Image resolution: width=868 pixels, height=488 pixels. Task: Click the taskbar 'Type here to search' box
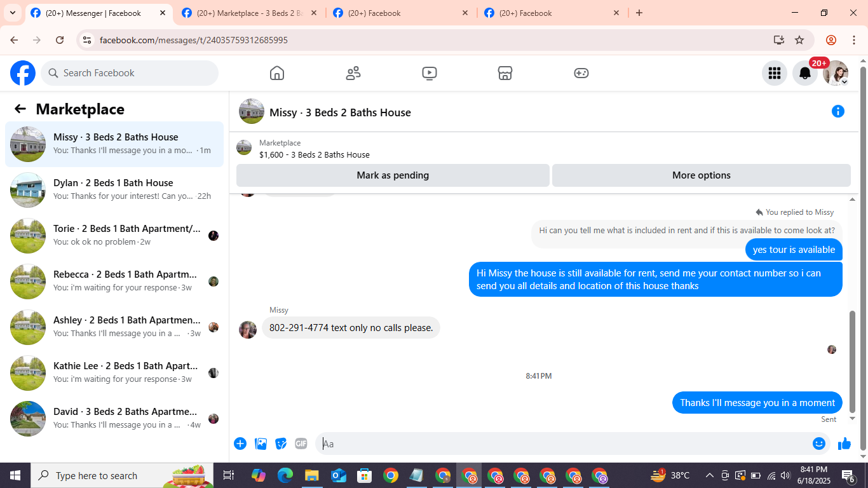[123, 475]
